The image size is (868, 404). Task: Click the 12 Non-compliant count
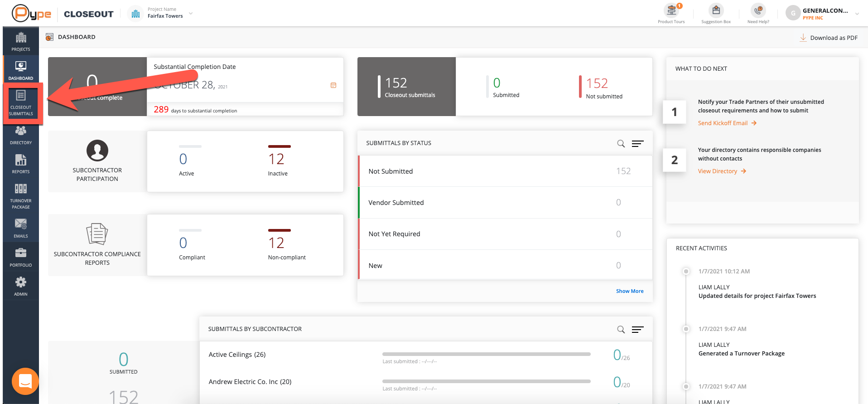(x=276, y=243)
